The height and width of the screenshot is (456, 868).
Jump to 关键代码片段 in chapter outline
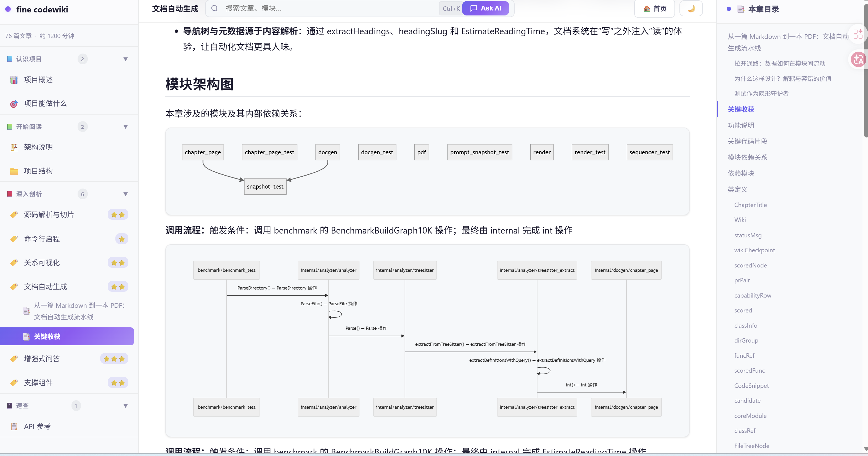tap(747, 141)
